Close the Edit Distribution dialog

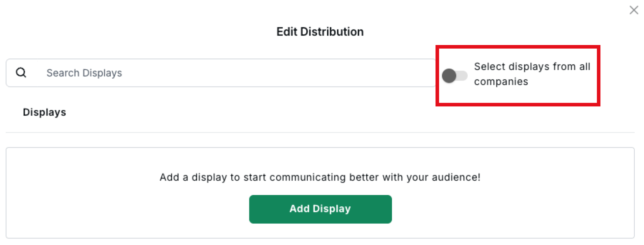tap(634, 10)
